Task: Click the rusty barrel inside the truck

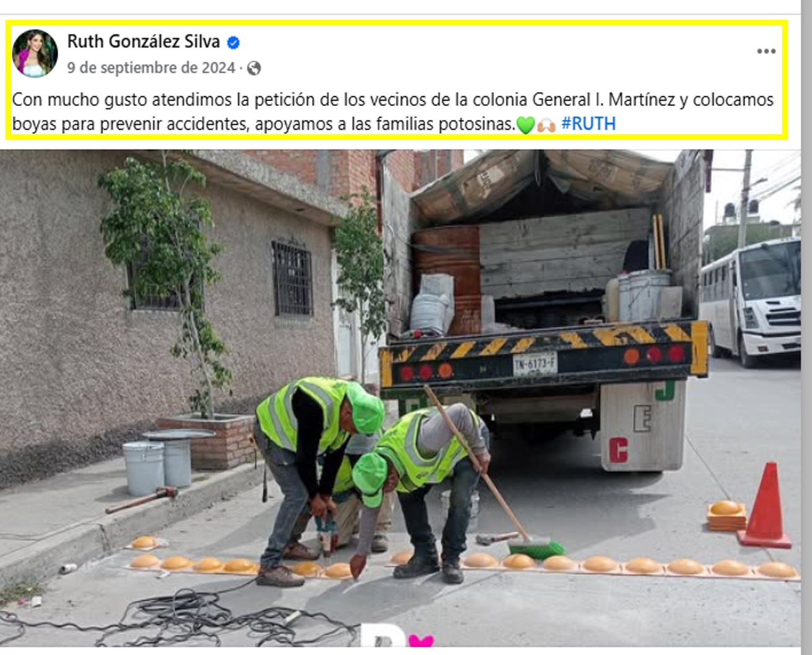Action: click(x=448, y=278)
